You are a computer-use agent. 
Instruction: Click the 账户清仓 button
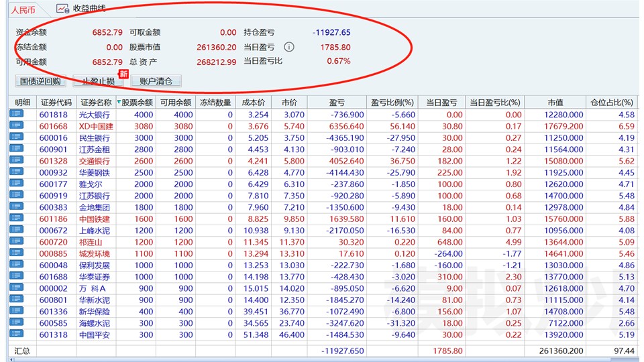coord(156,81)
